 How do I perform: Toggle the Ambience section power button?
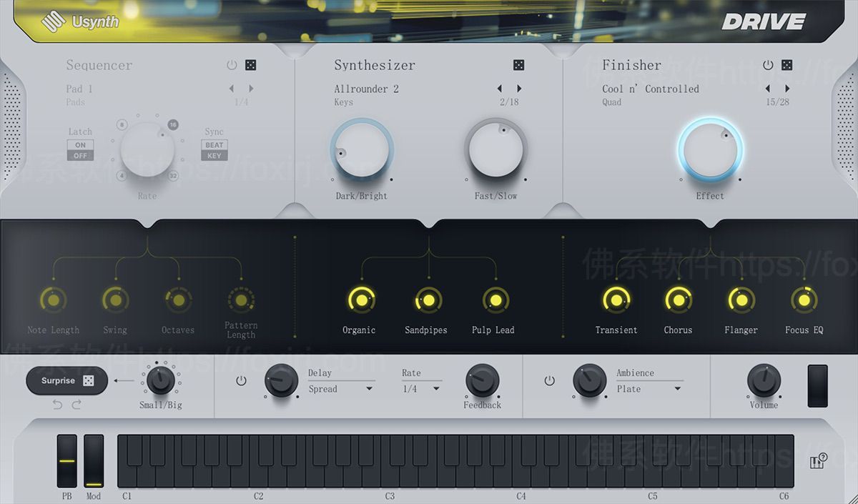548,380
